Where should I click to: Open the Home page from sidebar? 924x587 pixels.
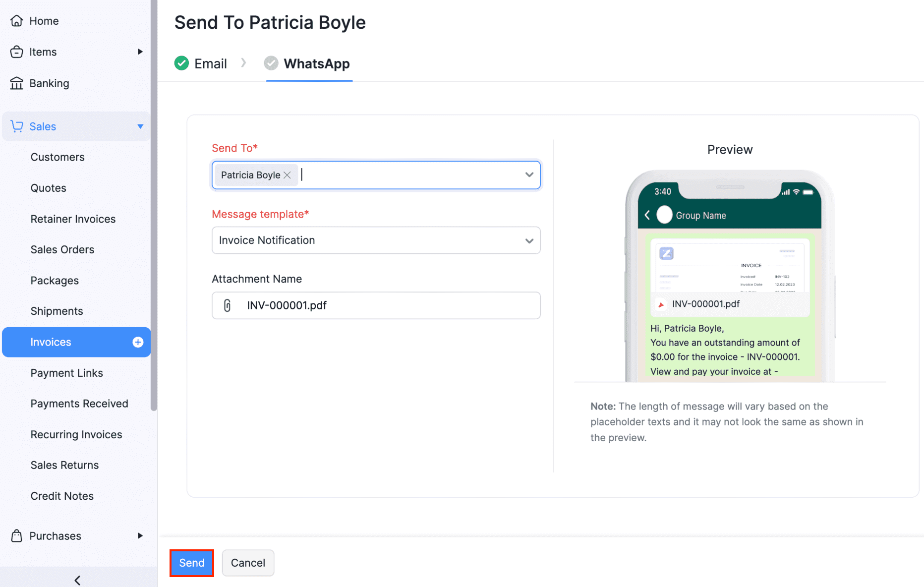16,21
